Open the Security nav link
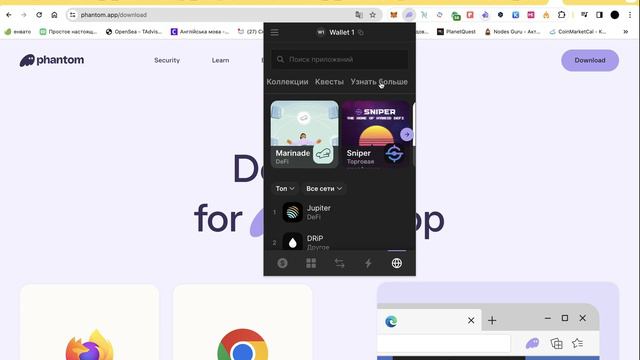This screenshot has width=640, height=360. point(167,60)
